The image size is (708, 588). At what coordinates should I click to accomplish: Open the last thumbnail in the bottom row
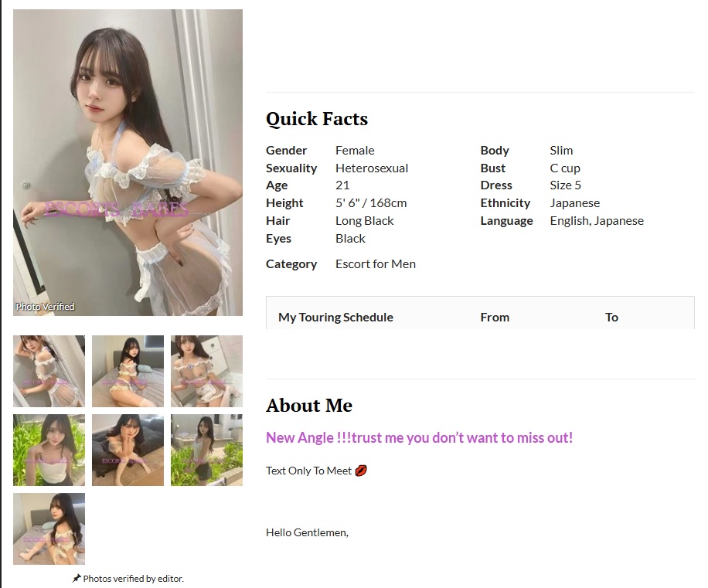coord(49,529)
